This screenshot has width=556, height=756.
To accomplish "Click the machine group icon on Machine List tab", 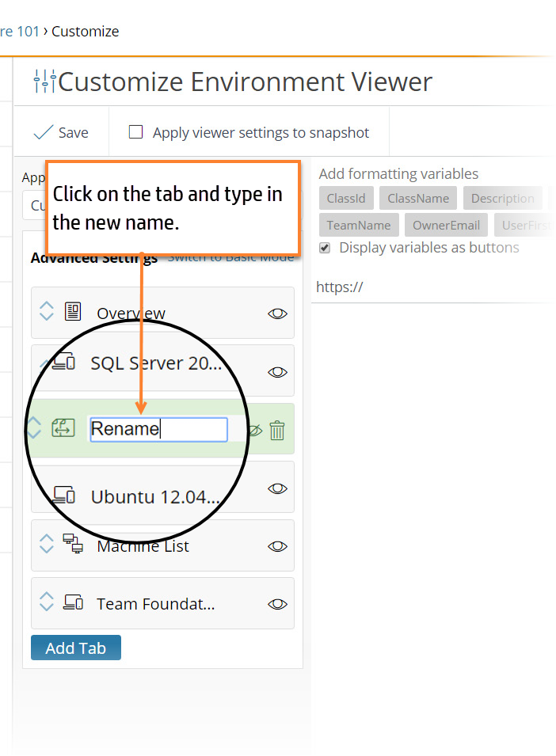I will (x=72, y=544).
